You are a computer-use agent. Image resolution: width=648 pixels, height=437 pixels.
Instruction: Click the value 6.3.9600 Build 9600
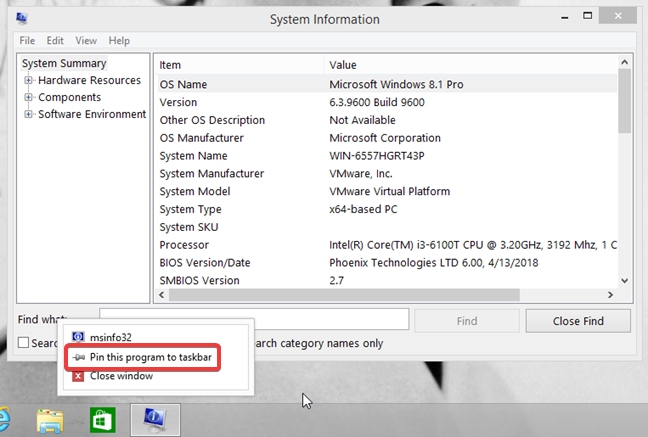click(376, 102)
